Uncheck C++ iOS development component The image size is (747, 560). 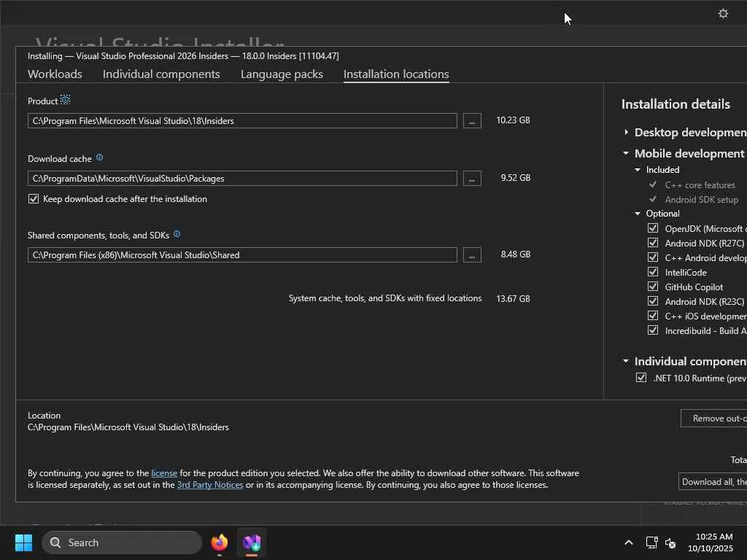point(653,316)
